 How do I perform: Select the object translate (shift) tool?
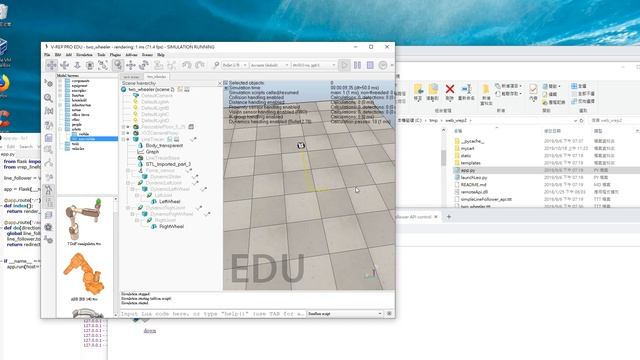coord(131,65)
